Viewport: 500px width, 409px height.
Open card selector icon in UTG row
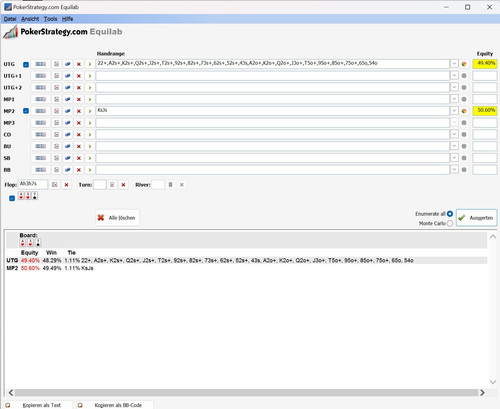pyautogui.click(x=57, y=64)
